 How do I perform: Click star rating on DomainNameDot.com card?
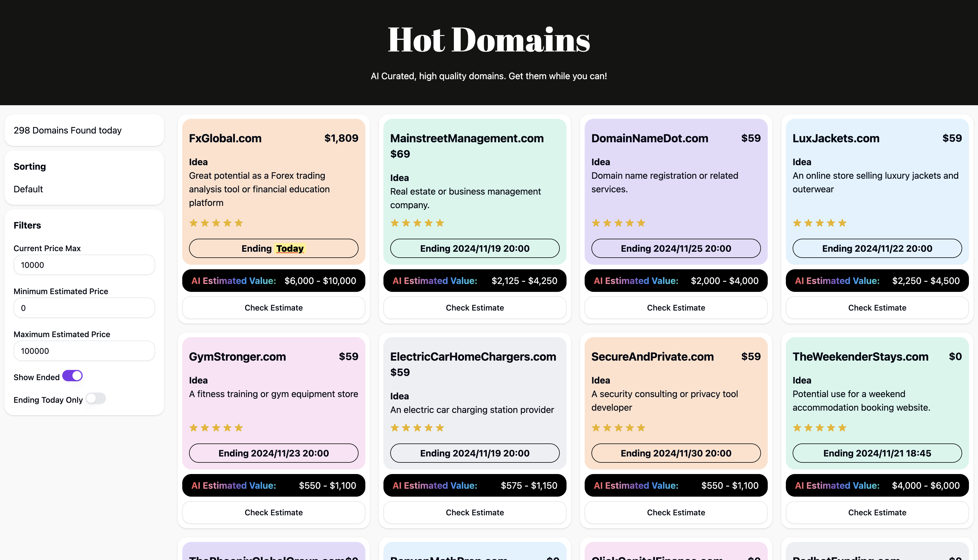tap(618, 223)
